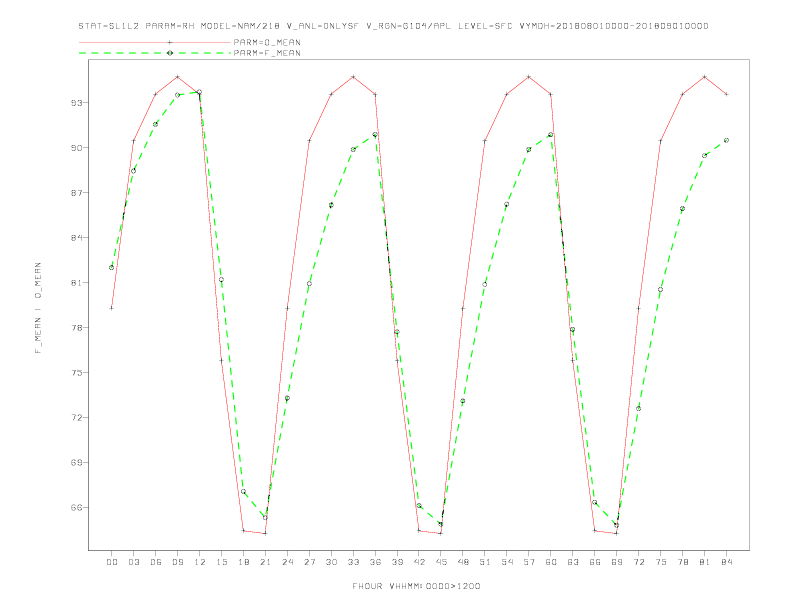
Task: Click x-axis forecast hour label 09
Action: (177, 562)
